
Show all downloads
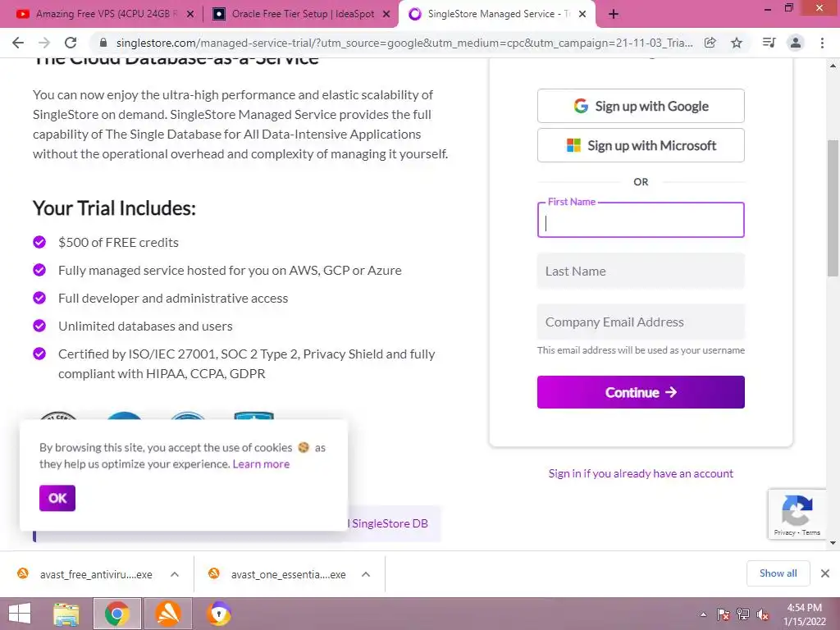click(x=778, y=573)
